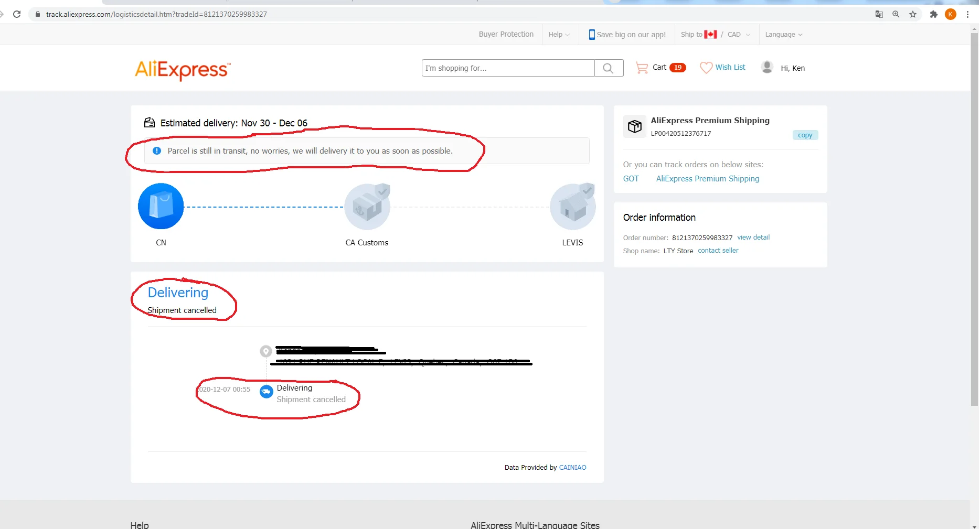Viewport: 980px width, 529px height.
Task: Open the translate page icon
Action: 879,14
